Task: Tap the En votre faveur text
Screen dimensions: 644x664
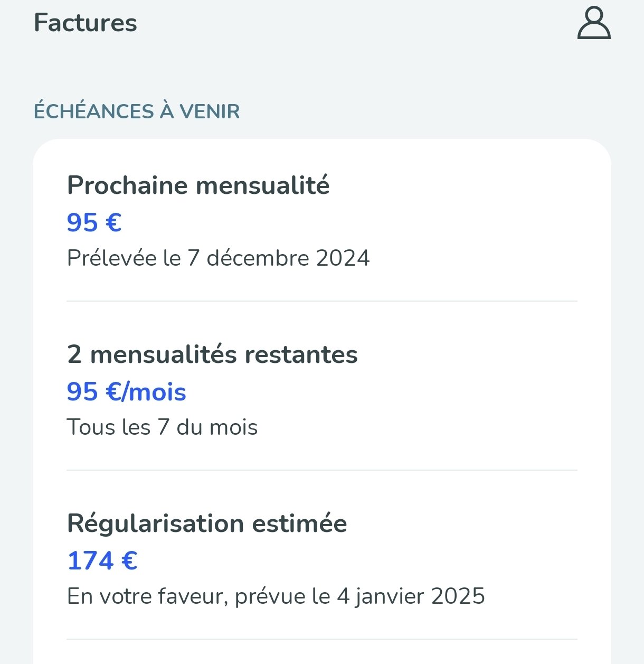Action: (148, 597)
